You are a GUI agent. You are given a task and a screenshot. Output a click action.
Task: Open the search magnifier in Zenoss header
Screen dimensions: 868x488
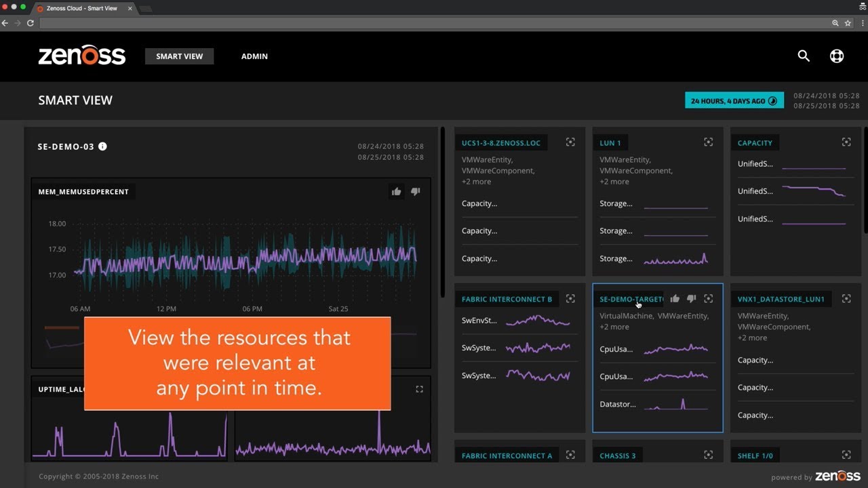pyautogui.click(x=804, y=56)
